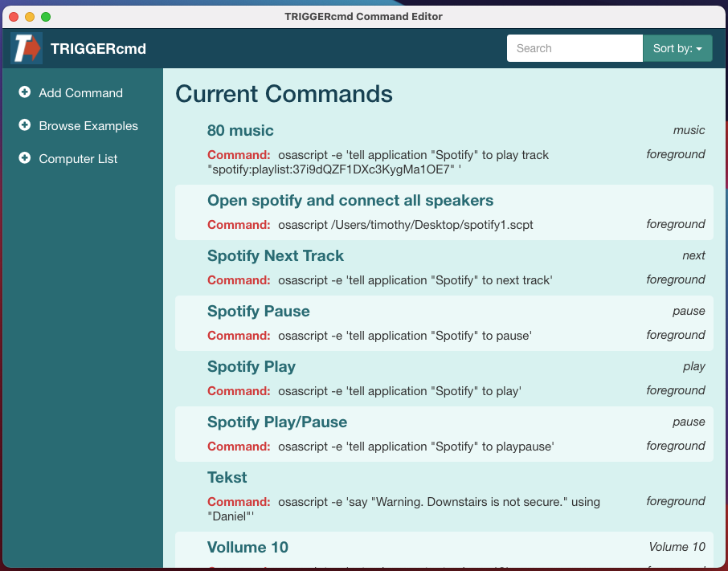
Task: Click 'foreground' label on Tekst row
Action: (x=676, y=501)
